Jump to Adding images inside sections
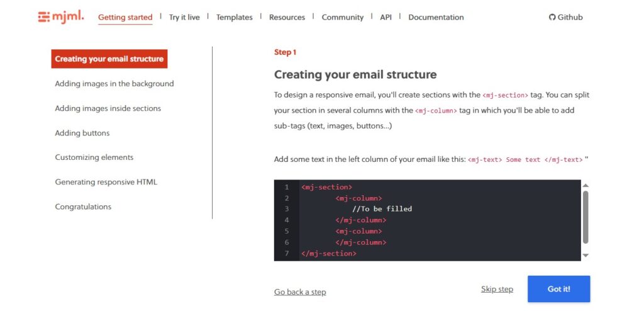Screen dimensions: 644x311 108,108
